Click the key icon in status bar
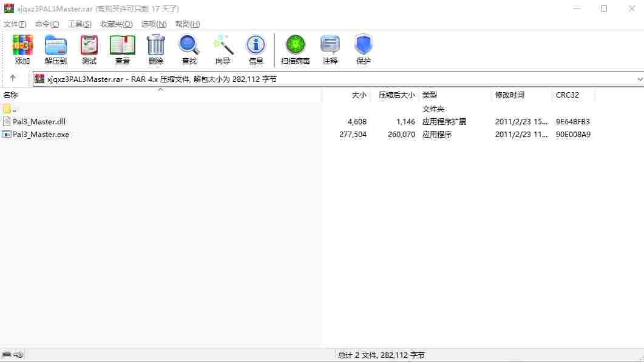 coord(18,355)
